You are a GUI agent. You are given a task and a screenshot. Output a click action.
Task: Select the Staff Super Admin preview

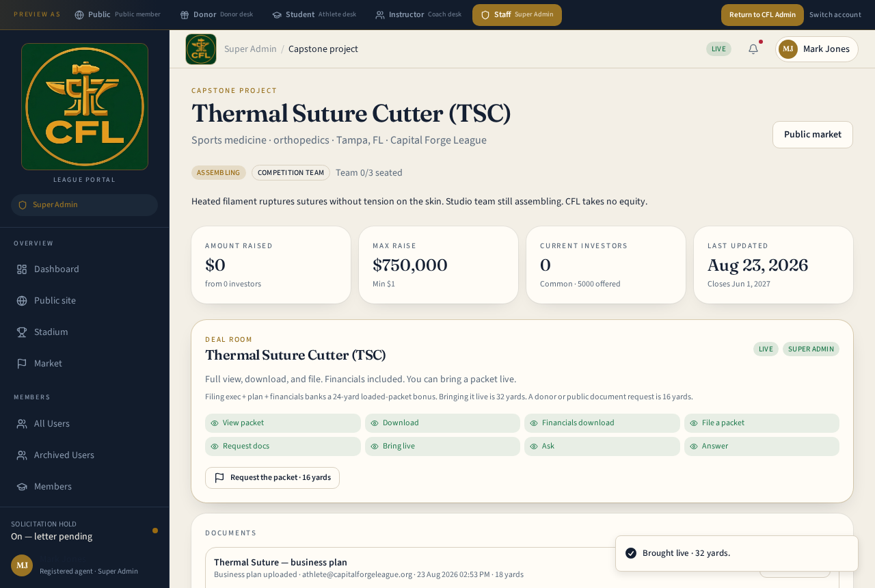(x=517, y=15)
